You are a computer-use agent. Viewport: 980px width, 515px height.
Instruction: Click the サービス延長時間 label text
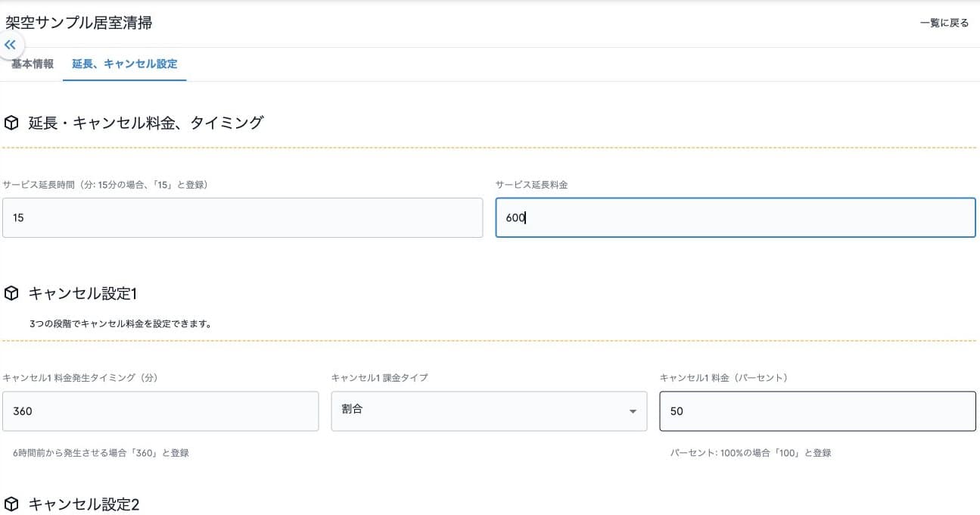pos(105,185)
